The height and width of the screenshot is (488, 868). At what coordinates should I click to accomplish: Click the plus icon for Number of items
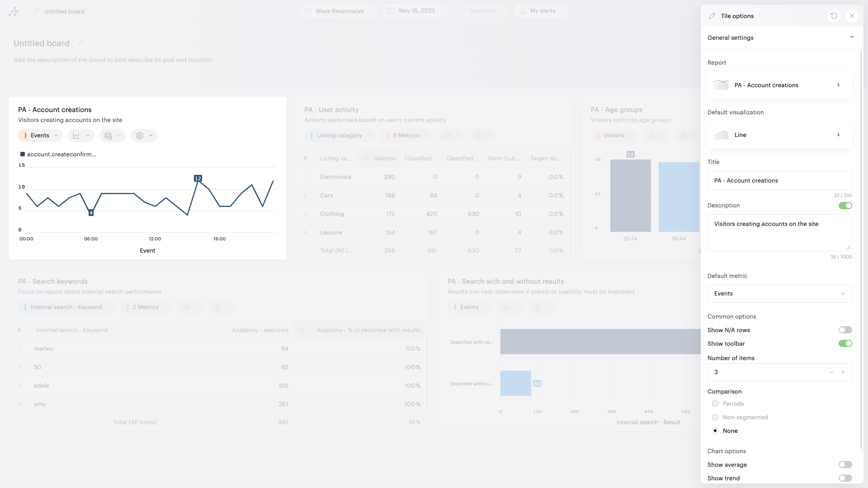(843, 372)
